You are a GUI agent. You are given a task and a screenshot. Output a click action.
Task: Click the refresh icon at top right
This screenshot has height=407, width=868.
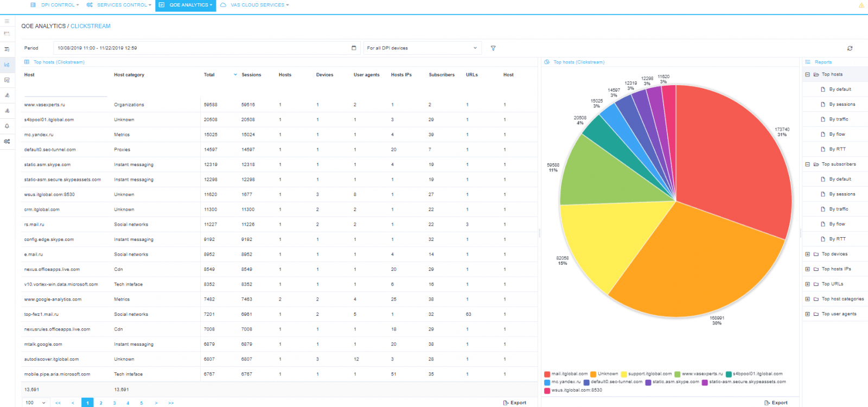[850, 48]
